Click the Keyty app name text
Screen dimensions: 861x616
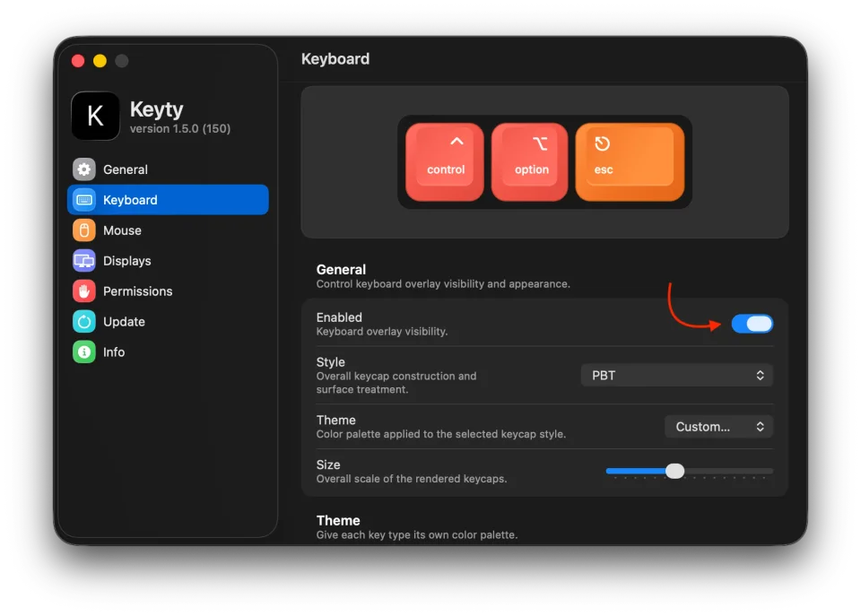[156, 109]
